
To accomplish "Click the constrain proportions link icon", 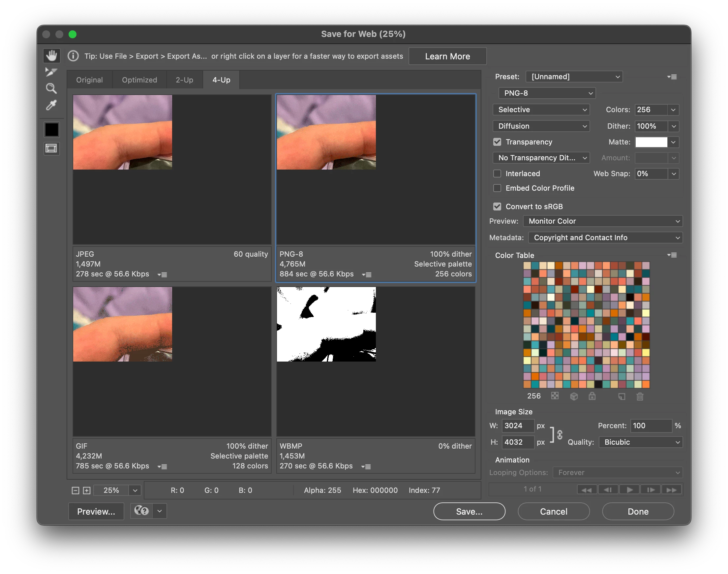I will coord(560,434).
